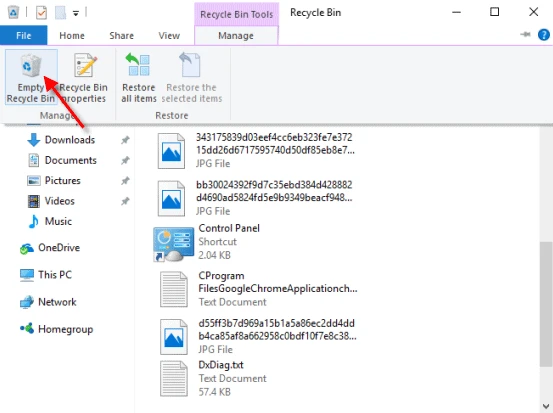The image size is (553, 413).
Task: Click Empty Recycle Bin in the ribbon
Action: (x=31, y=77)
